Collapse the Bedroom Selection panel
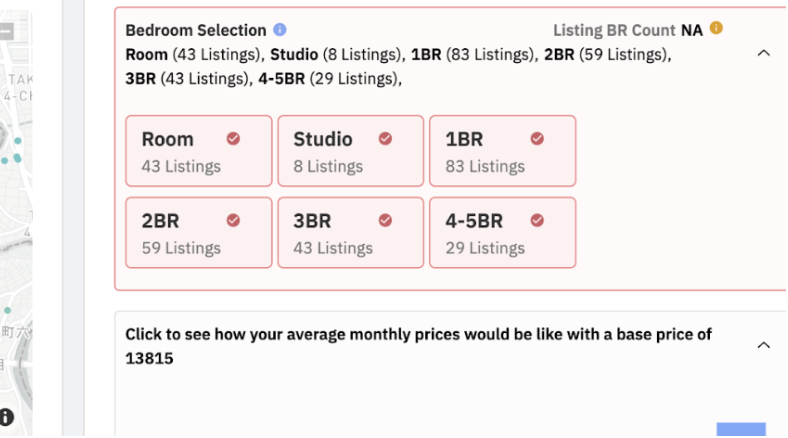Image resolution: width=788 pixels, height=438 pixels. (x=763, y=53)
